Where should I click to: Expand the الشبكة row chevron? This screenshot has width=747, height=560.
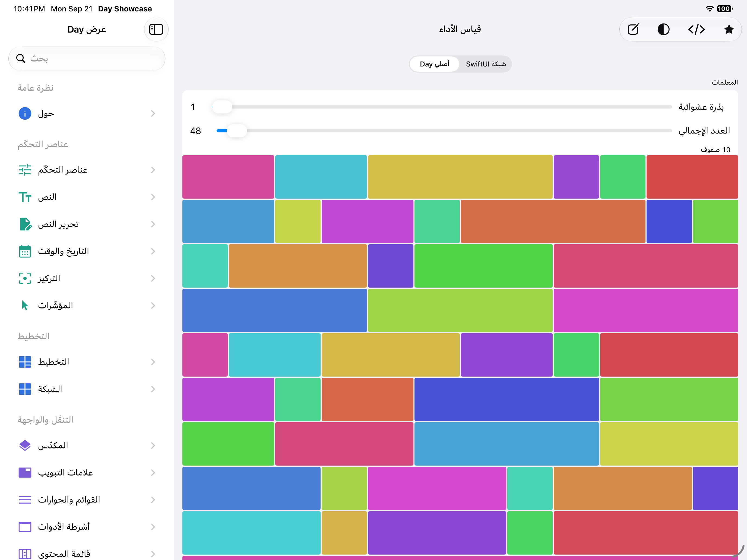[x=153, y=389]
